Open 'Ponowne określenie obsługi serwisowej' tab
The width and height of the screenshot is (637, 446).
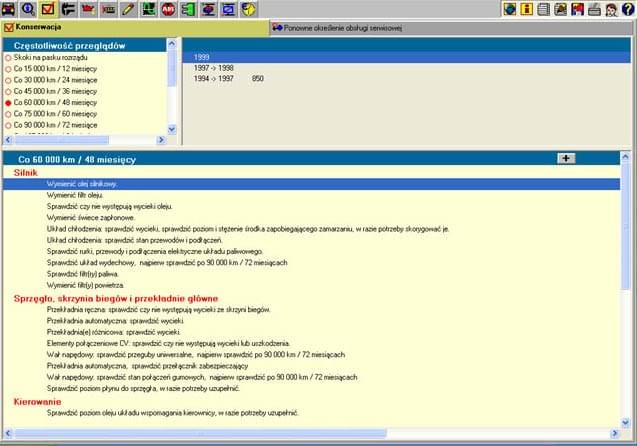coord(348,27)
